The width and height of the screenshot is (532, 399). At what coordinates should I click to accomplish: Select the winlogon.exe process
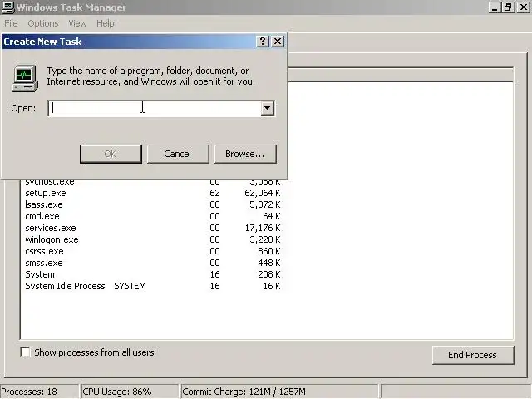153,239
